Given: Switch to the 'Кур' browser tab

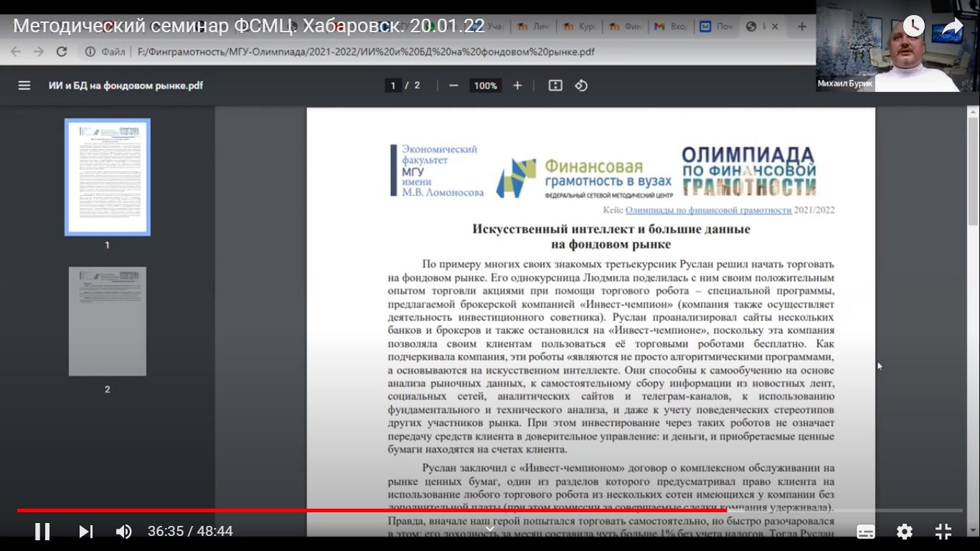Looking at the screenshot, I should 580,27.
